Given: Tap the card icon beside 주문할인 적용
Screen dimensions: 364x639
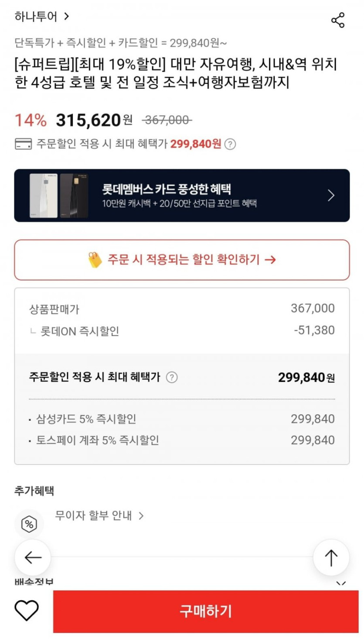Looking at the screenshot, I should 23,144.
